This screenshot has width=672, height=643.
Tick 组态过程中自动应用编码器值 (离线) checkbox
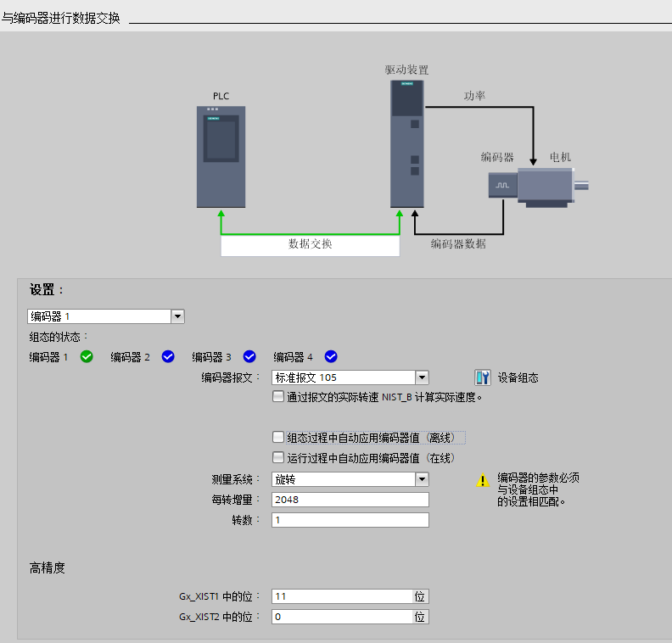(278, 438)
